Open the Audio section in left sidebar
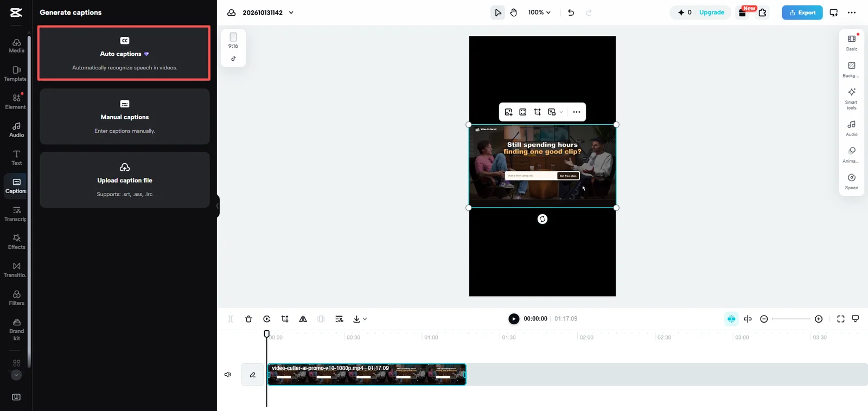 coord(16,130)
